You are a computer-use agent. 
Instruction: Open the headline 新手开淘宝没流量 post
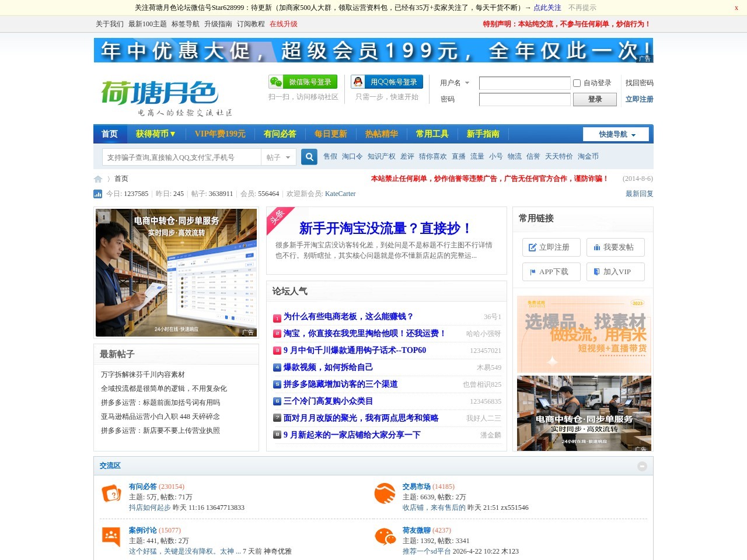[385, 228]
